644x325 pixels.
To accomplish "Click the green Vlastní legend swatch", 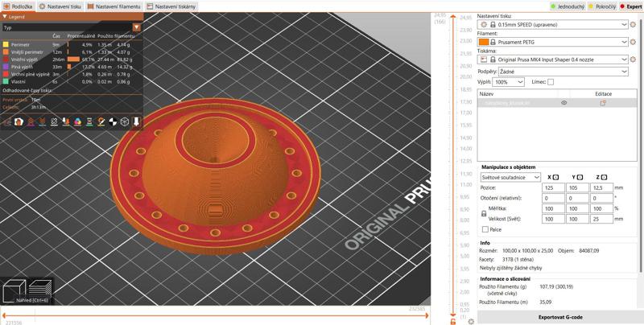I will pos(6,82).
